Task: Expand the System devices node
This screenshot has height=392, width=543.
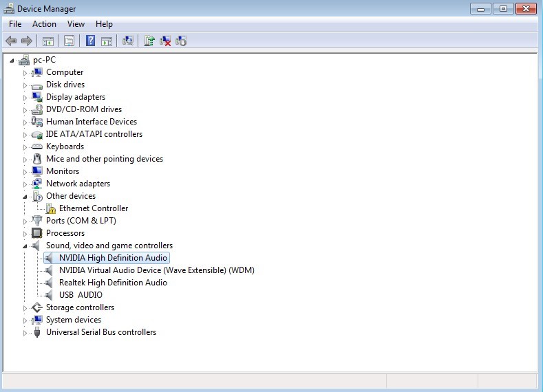Action: (25, 320)
